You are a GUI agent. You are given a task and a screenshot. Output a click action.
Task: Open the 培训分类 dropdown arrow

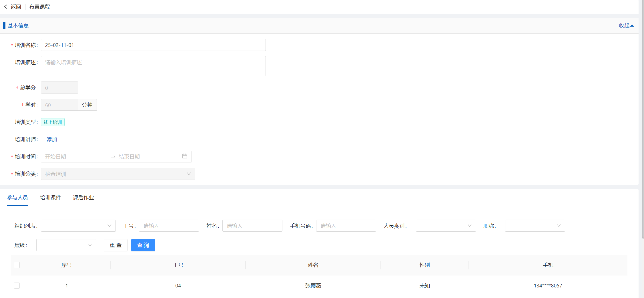click(189, 174)
